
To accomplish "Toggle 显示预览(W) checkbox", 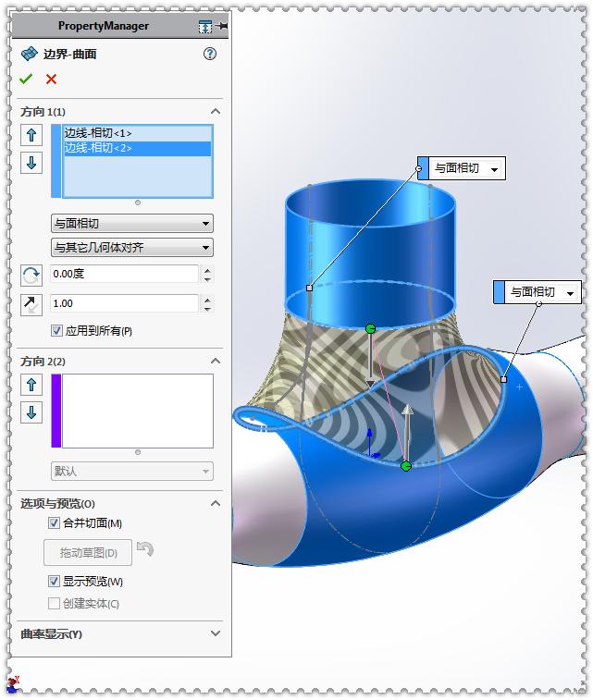I will (54, 582).
